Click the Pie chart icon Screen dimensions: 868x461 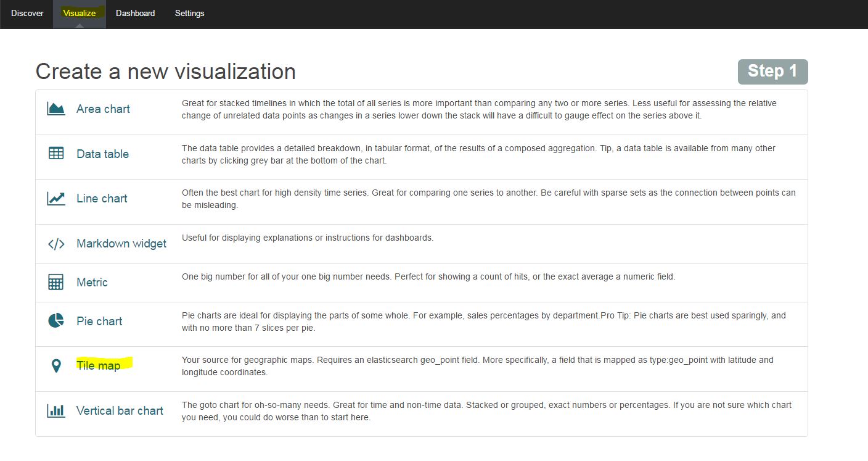coord(56,321)
